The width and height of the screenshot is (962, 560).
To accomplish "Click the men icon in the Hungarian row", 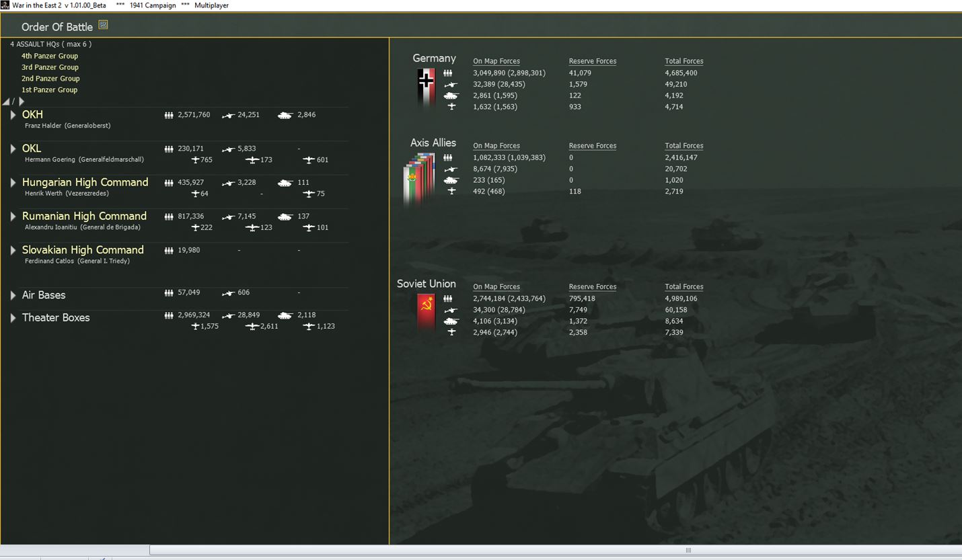I will coord(169,183).
